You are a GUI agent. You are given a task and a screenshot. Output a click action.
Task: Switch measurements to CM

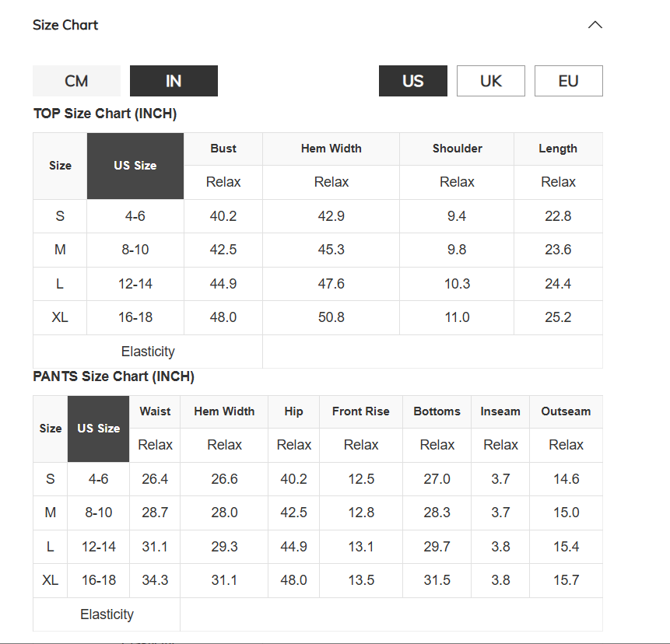click(x=76, y=81)
